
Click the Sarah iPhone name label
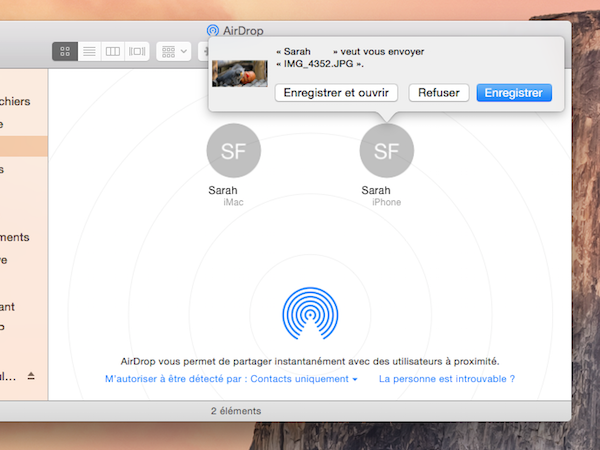pos(376,190)
